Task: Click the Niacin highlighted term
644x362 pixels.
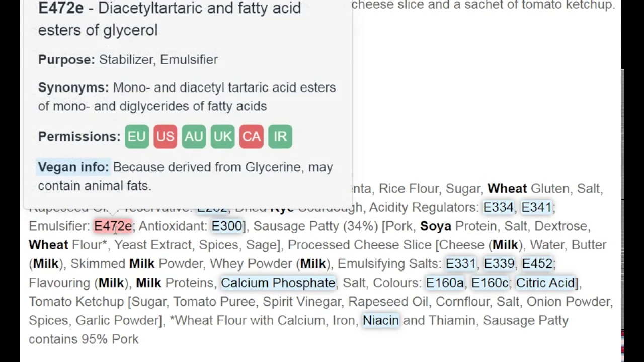Action: point(380,320)
